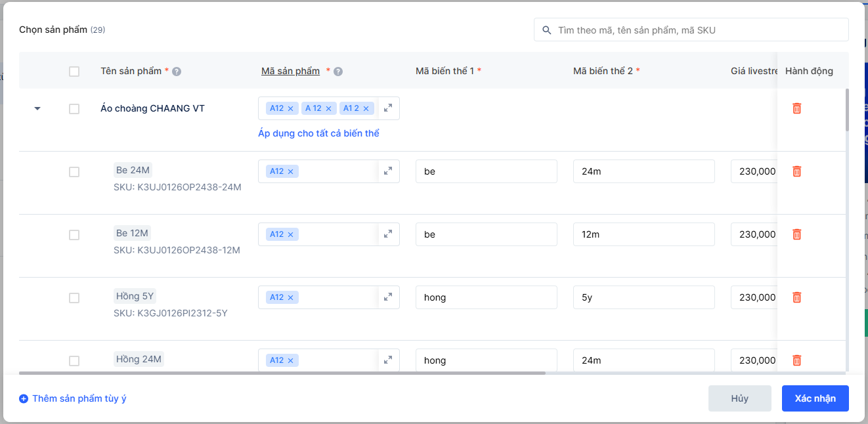Viewport: 868px width, 424px height.
Task: Select the Hồng 5Y variant checkbox
Action: (x=74, y=298)
